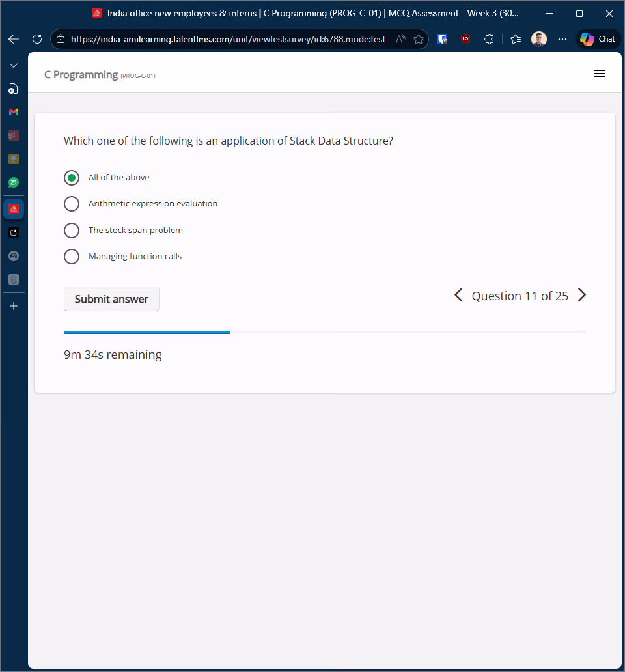The height and width of the screenshot is (672, 625).
Task: Click the Read aloud icon
Action: pos(401,39)
